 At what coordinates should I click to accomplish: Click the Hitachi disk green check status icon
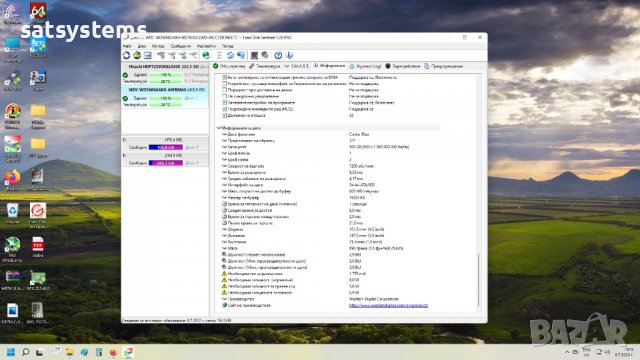[125, 75]
